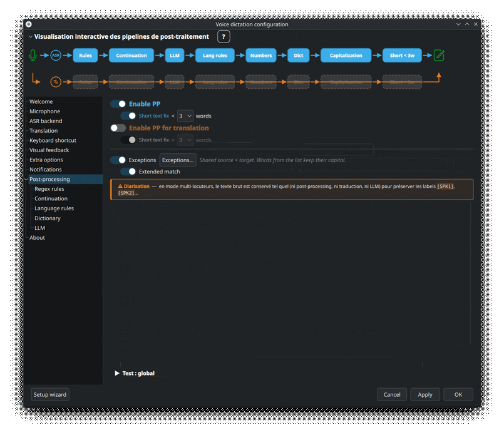Screen dimensions: 504x435
Task: Click the 'Shared source + target' hint text
Action: 272,160
